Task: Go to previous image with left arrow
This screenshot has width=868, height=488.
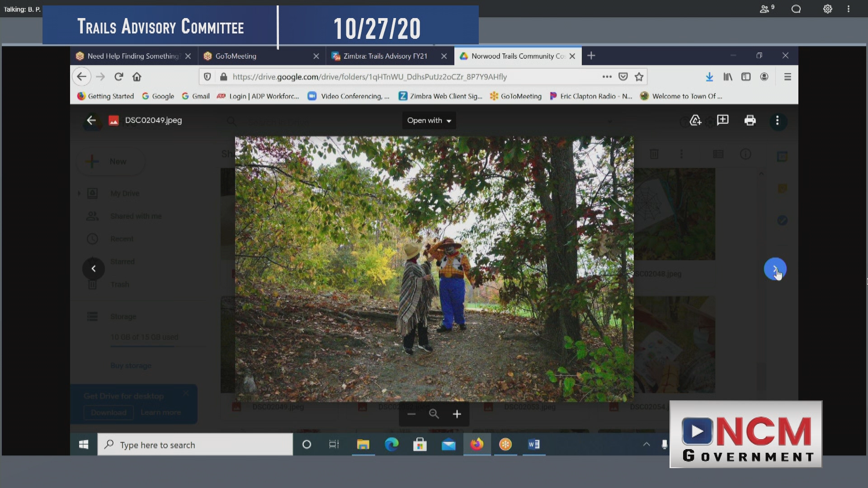Action: pyautogui.click(x=94, y=269)
